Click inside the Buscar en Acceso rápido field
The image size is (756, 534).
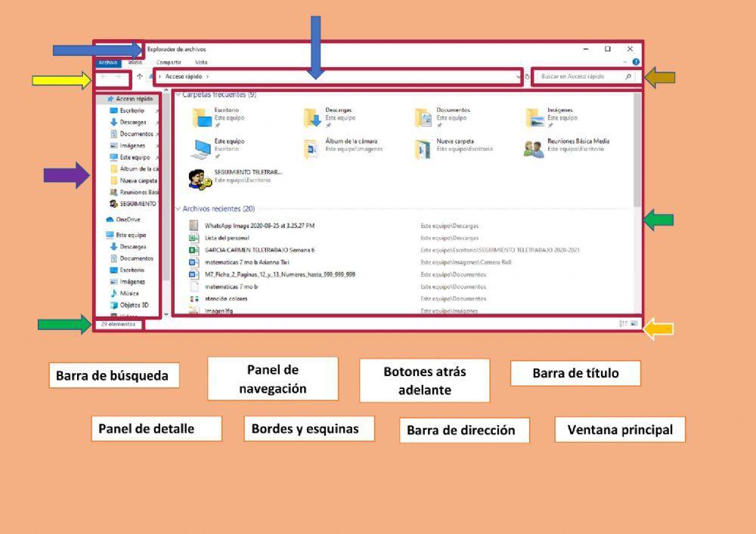[582, 76]
